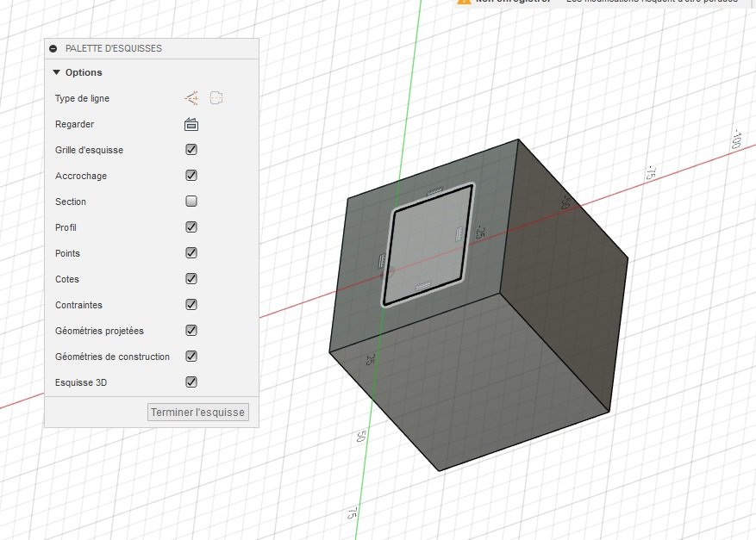Screen dimensions: 756x540
Task: Select the centerline line type icon
Action: pos(216,98)
